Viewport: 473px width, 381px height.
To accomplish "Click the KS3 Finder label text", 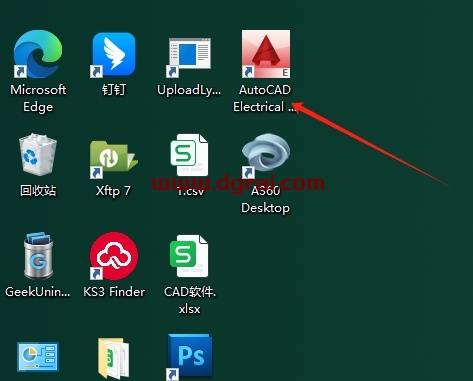I will pyautogui.click(x=114, y=292).
